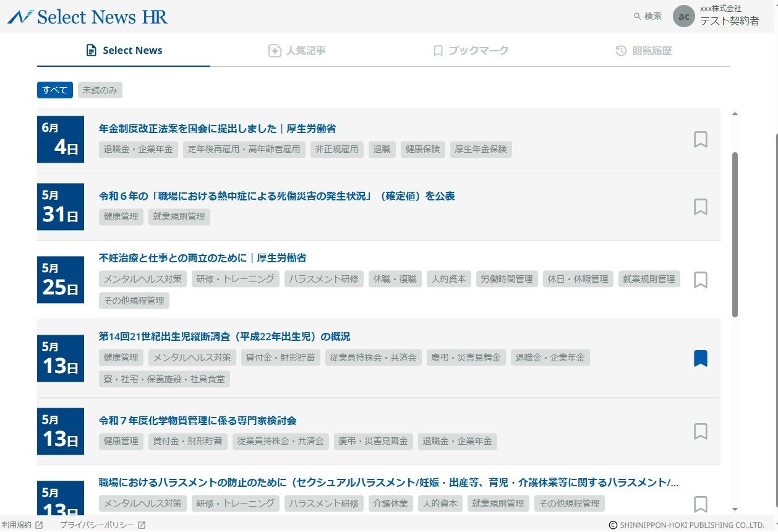Click the 厚生年金保険 tag
The image size is (778, 532).
pyautogui.click(x=481, y=149)
